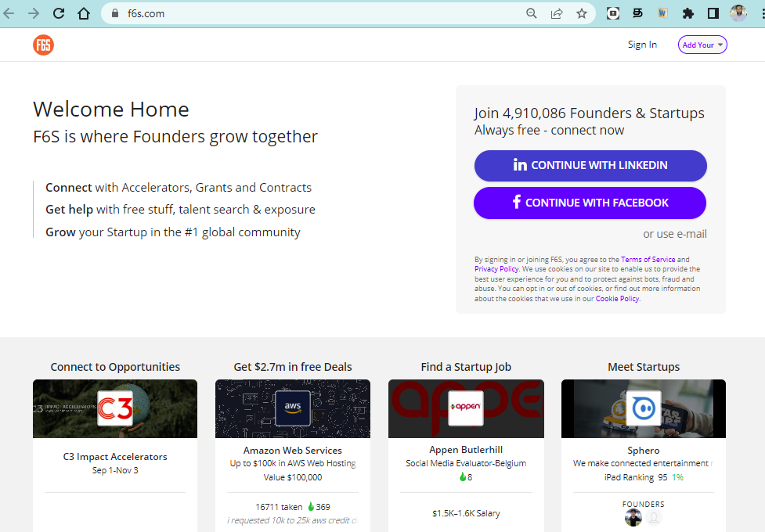
Task: Open C3 Impact Accelerators banner image
Action: pos(115,408)
